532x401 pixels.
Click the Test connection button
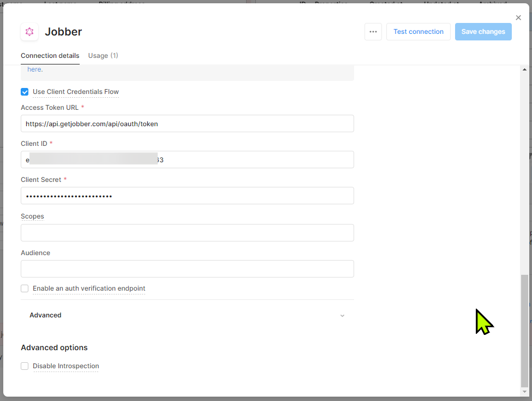coord(419,32)
